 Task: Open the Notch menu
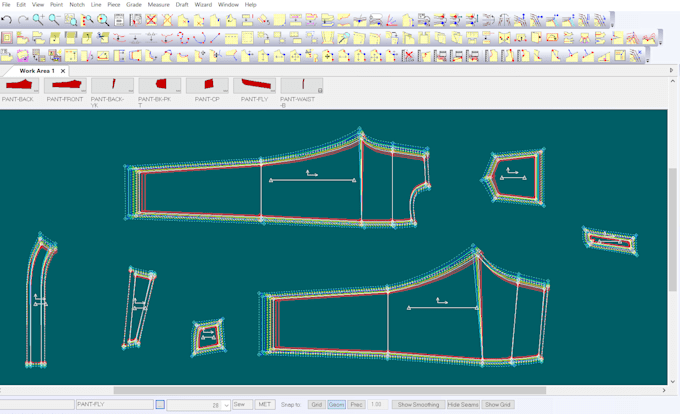77,4
